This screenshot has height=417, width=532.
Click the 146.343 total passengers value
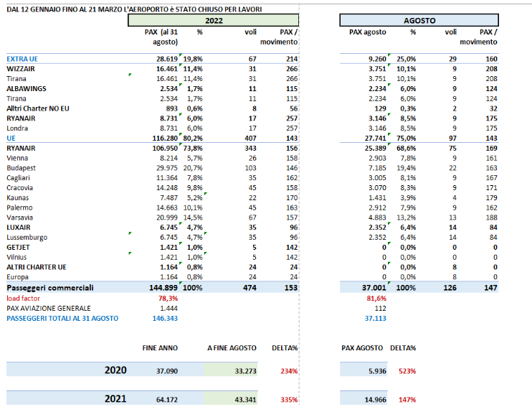pyautogui.click(x=165, y=318)
